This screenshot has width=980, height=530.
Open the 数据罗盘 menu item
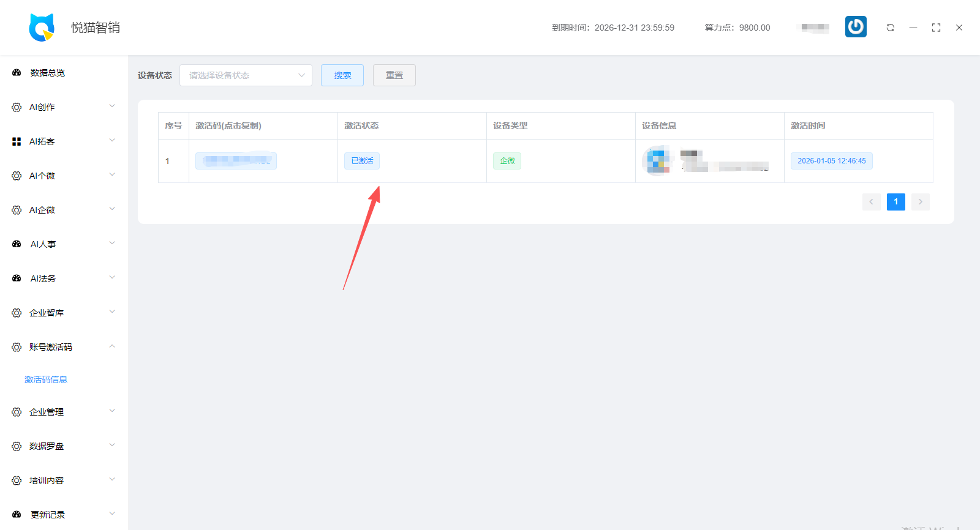[47, 446]
